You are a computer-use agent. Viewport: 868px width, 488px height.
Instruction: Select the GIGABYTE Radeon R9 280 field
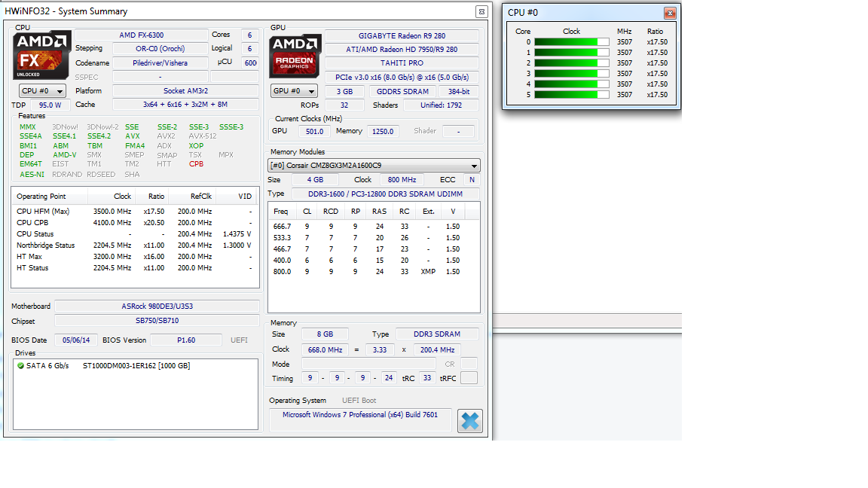tap(402, 35)
